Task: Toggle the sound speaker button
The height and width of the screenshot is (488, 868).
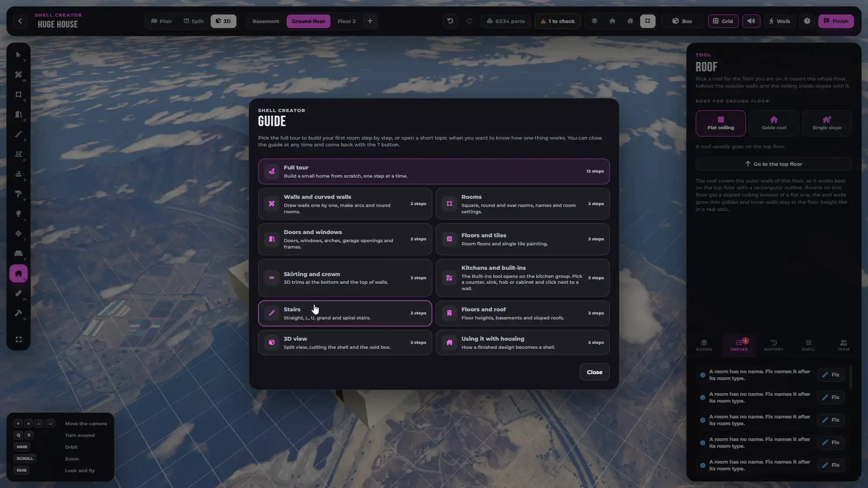Action: click(751, 21)
